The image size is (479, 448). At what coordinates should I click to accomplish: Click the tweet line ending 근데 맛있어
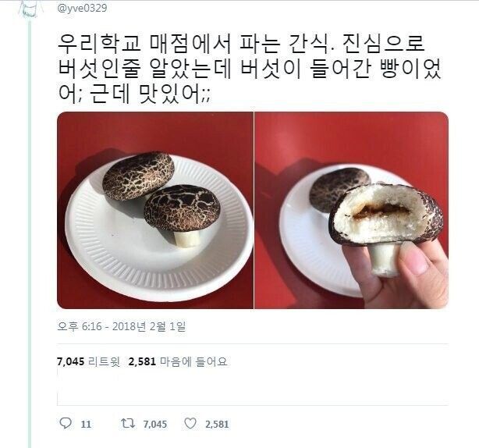click(134, 94)
